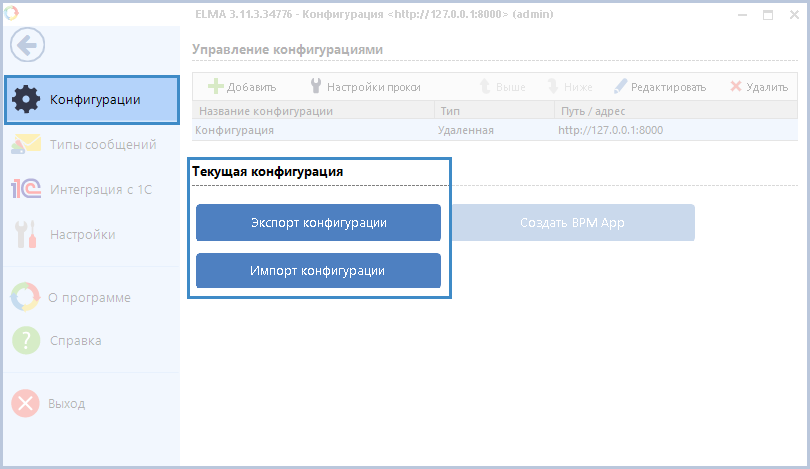Click Экспорт конфигурации button

click(318, 223)
